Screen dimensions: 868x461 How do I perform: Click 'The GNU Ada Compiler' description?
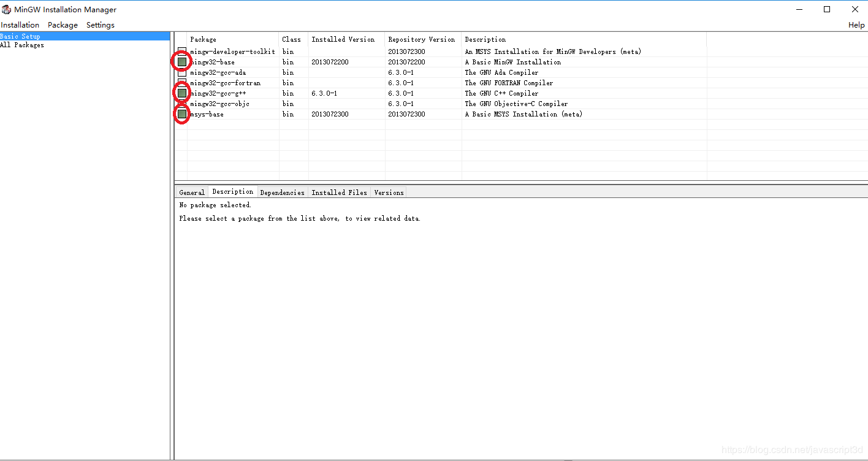(502, 72)
